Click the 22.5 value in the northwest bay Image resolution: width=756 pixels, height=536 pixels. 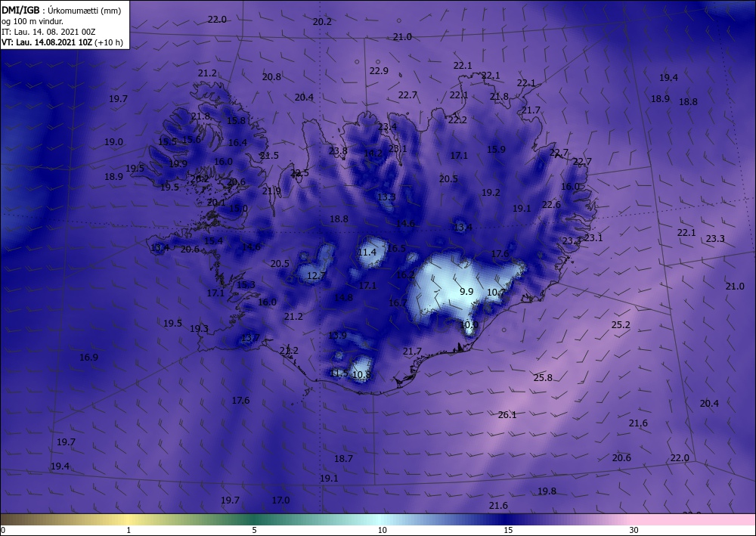(299, 173)
